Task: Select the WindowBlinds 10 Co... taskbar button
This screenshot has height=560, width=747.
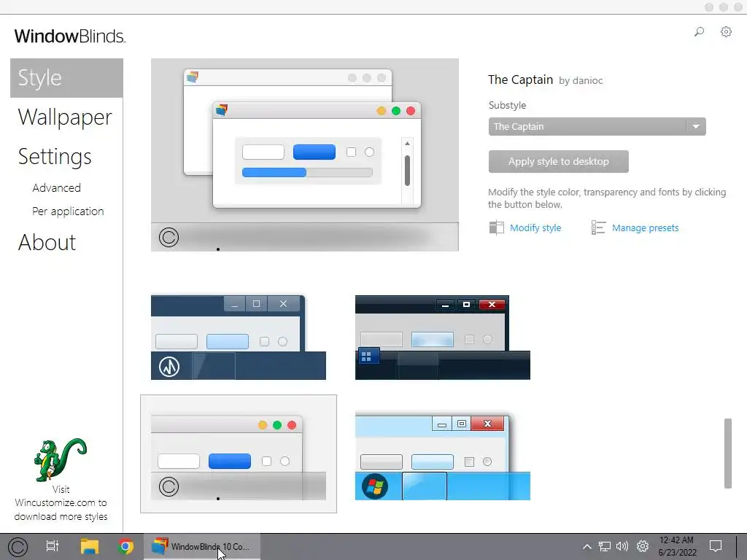Action: point(202,547)
